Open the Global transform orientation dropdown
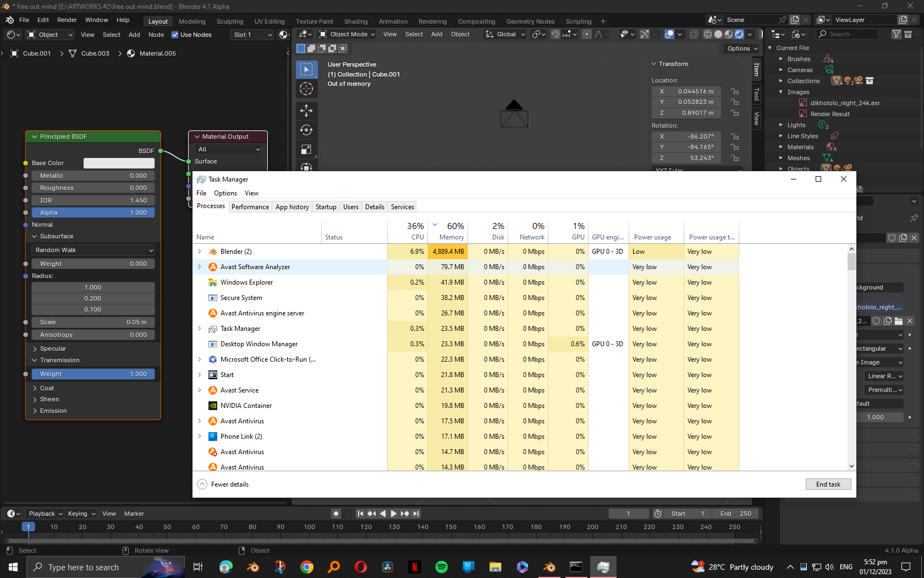The width and height of the screenshot is (924, 578). point(505,34)
